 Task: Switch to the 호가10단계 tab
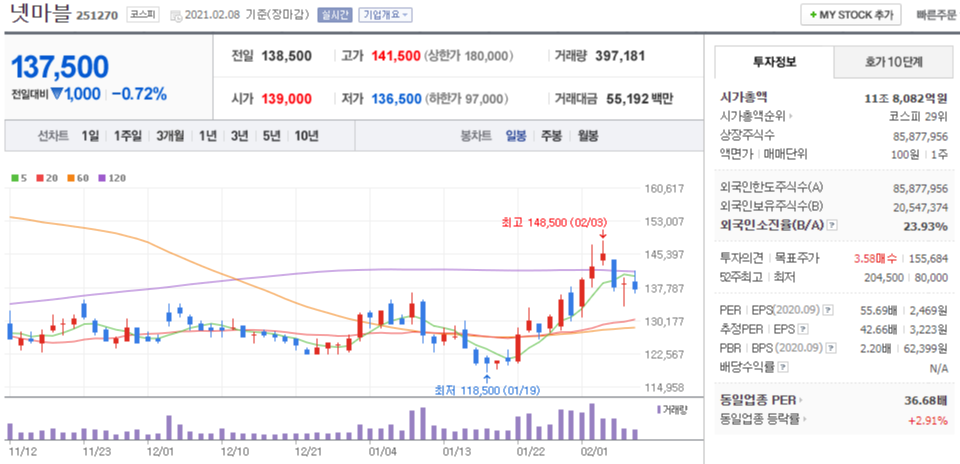893,62
